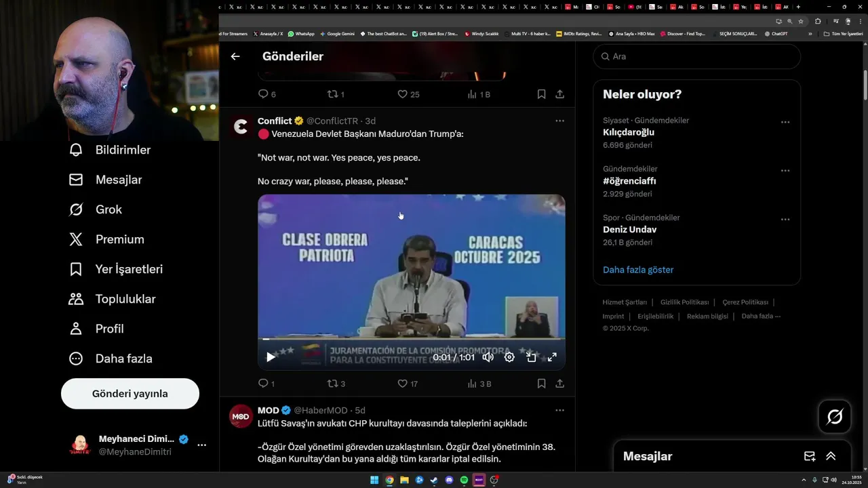Open the Conflict profile avatar
The height and width of the screenshot is (488, 868).
[241, 127]
